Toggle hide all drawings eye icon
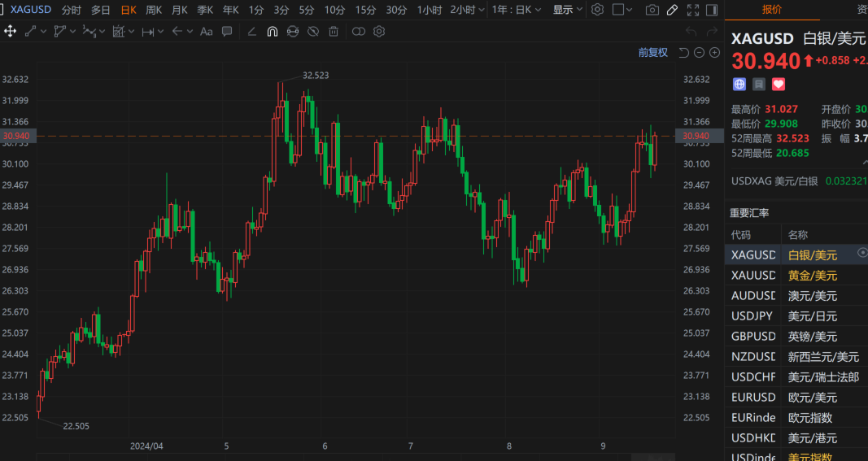The height and width of the screenshot is (461, 868). click(x=313, y=32)
